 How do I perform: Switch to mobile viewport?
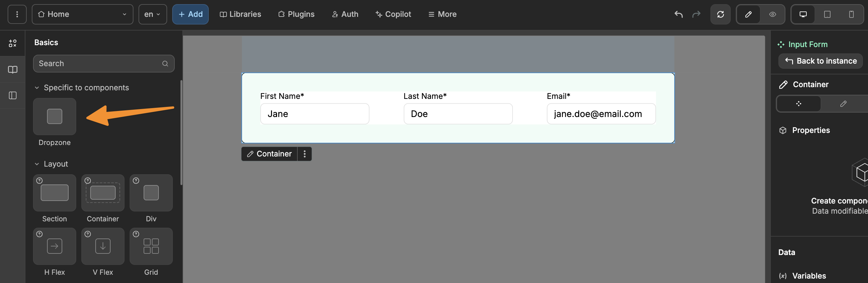click(x=851, y=14)
